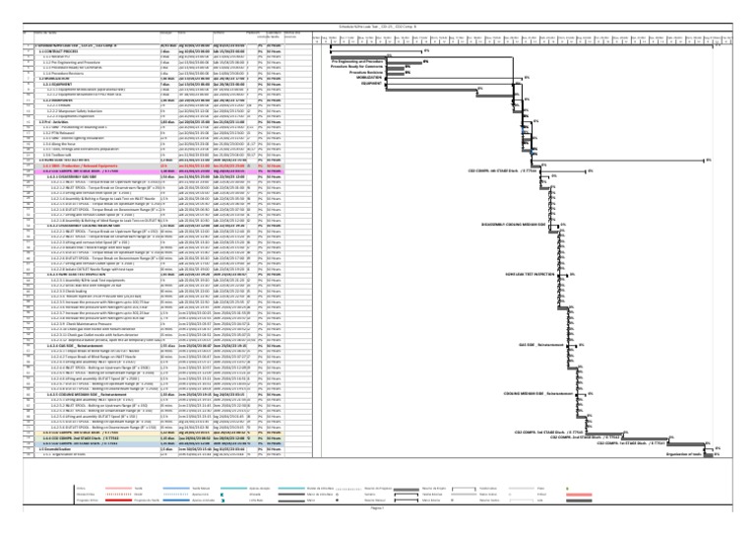The width and height of the screenshot is (756, 535).
Task: Select 'CO2 COMPR. 3rd STAGE Disch.' Gantt label
Action: pos(548,433)
